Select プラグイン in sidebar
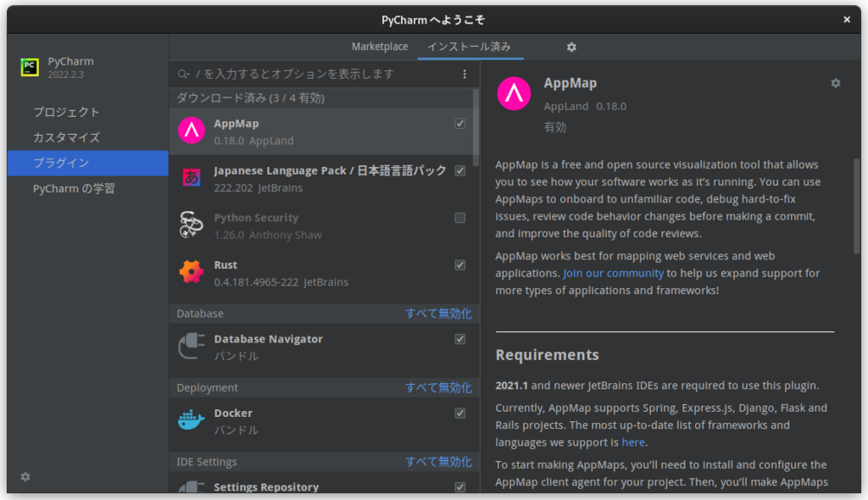Screen dimensions: 868x500 88,163
